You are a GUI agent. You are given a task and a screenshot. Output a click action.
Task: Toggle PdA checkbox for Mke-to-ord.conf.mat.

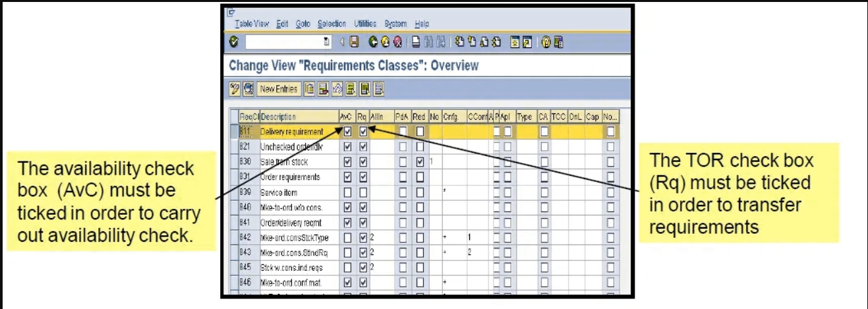pos(403,283)
